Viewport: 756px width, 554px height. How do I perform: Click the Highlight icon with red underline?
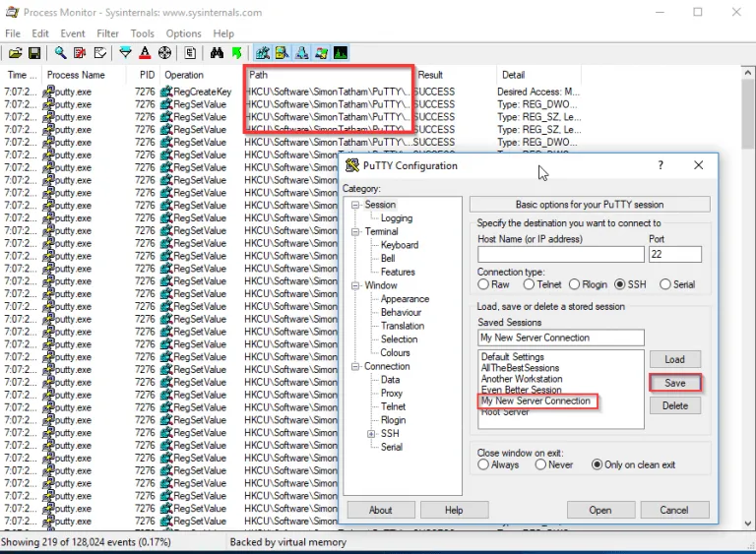click(x=145, y=53)
